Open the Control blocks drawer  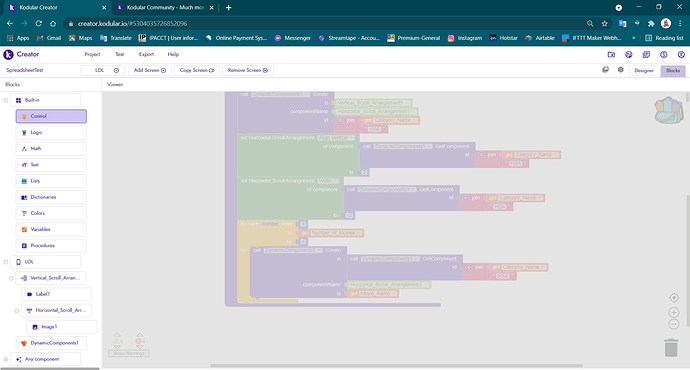pyautogui.click(x=51, y=116)
